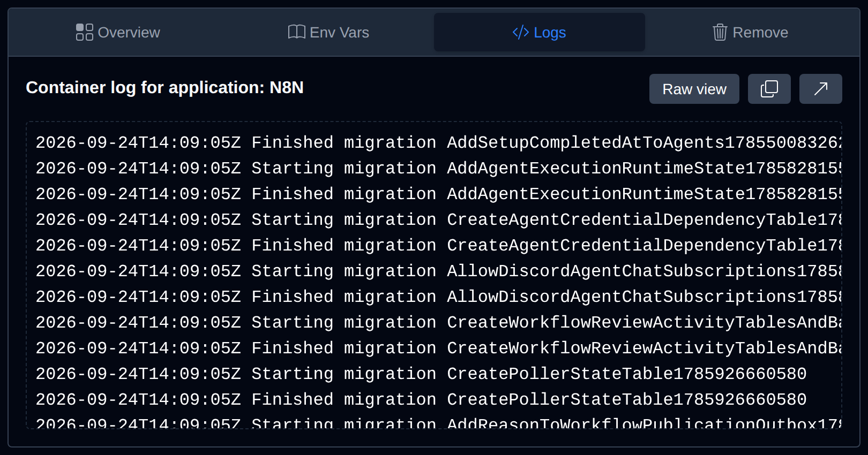The image size is (868, 455).
Task: Click the Raw view button
Action: [694, 89]
